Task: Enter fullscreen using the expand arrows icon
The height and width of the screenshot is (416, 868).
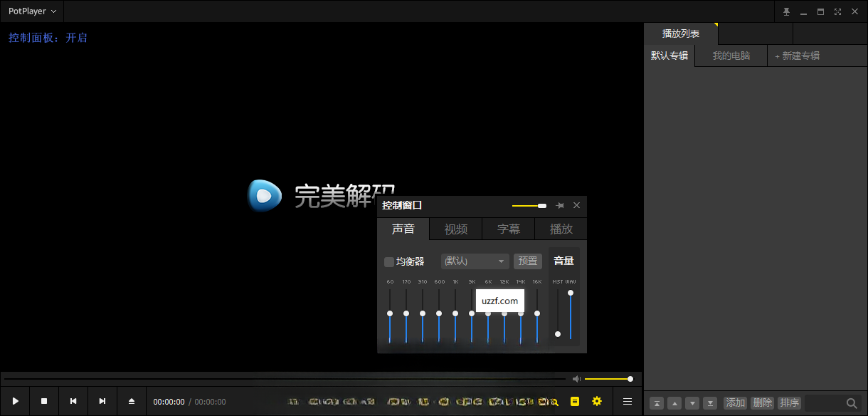Action: coord(837,11)
